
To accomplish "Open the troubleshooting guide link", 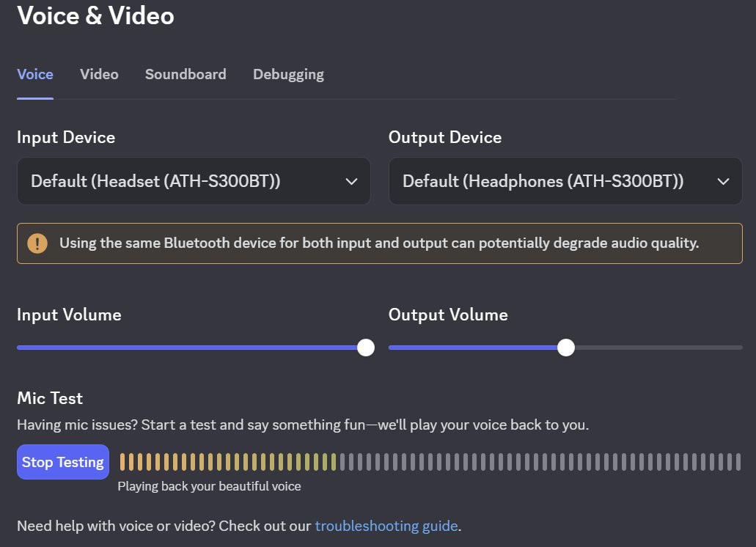I will coord(386,526).
